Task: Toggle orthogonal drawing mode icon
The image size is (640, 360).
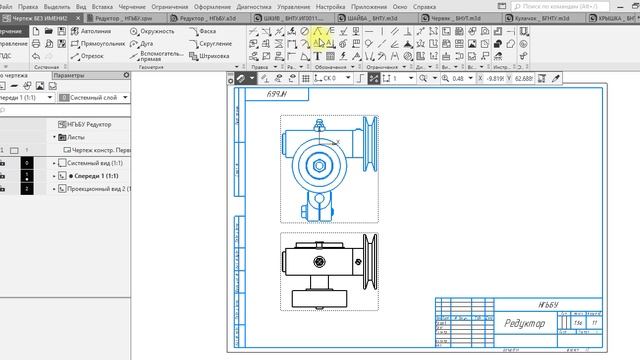Action: (360, 78)
